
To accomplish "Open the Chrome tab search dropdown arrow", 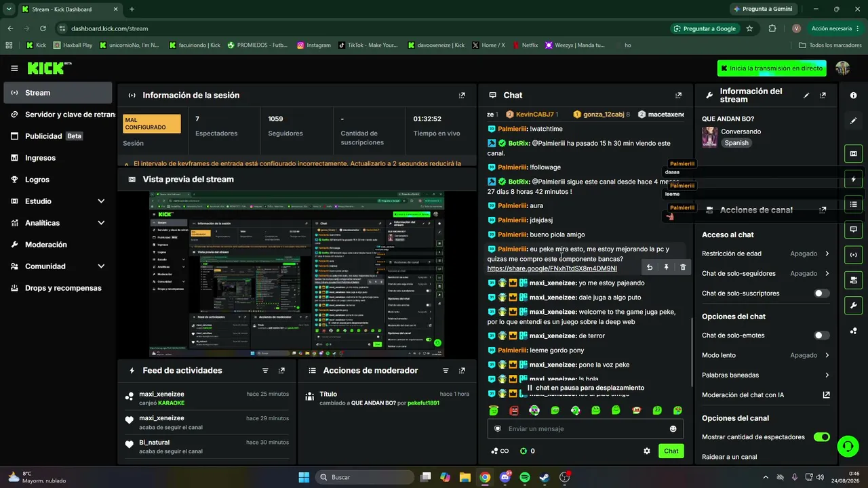I will click(9, 9).
